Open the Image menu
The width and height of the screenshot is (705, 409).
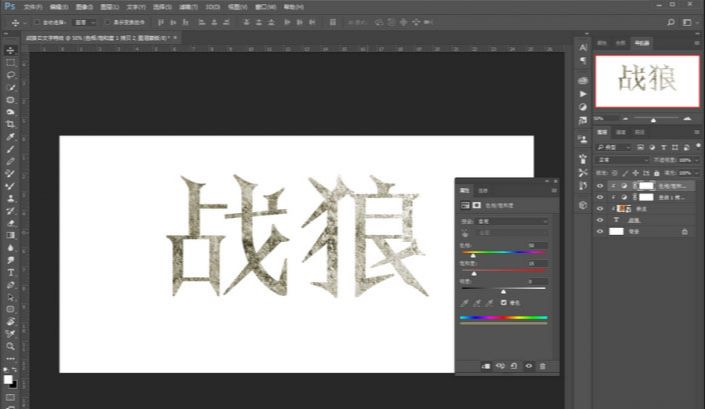pos(84,7)
